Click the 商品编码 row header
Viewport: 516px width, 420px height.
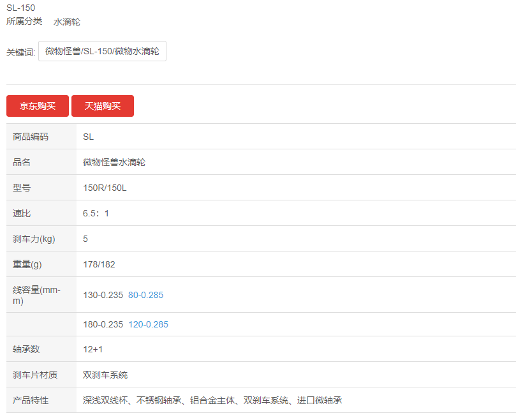41,137
